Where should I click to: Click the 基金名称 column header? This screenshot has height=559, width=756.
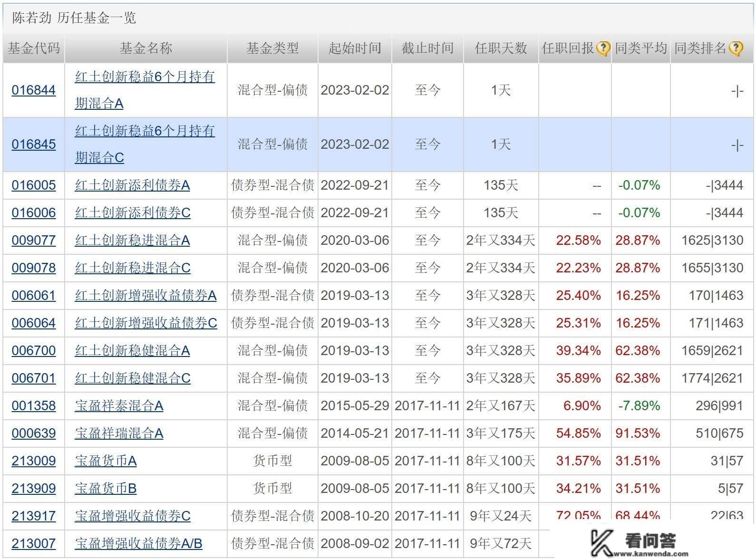coord(146,48)
